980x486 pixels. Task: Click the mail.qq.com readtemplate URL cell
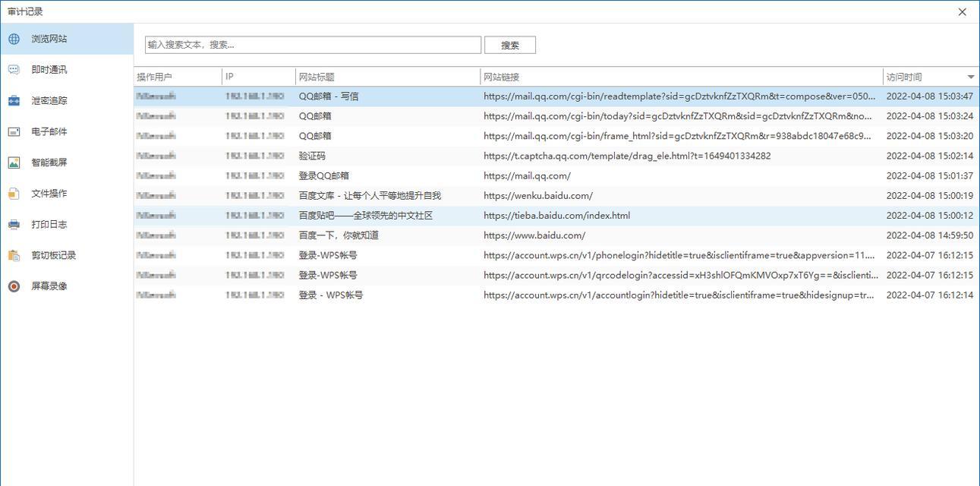(679, 96)
